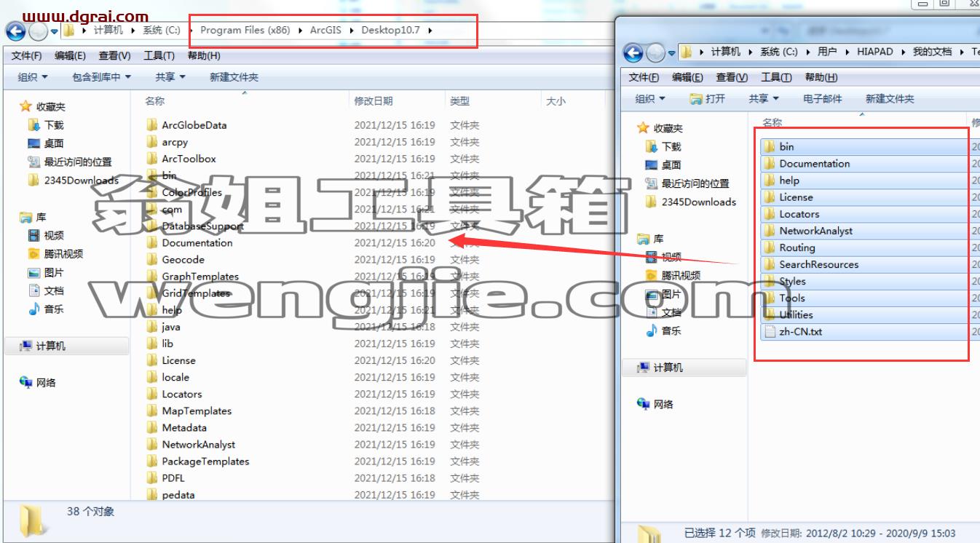Open 工具(T) menu in right window
Viewport: 980px width, 543px height.
click(x=776, y=78)
